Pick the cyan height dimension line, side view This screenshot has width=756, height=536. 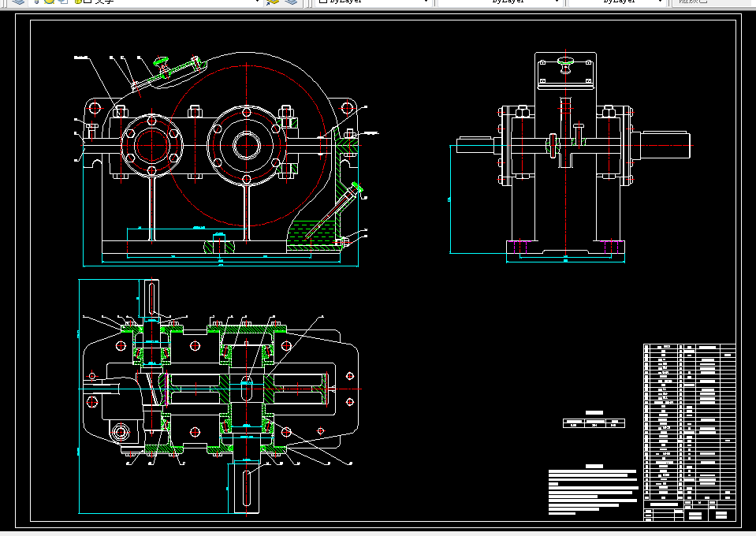(450, 199)
